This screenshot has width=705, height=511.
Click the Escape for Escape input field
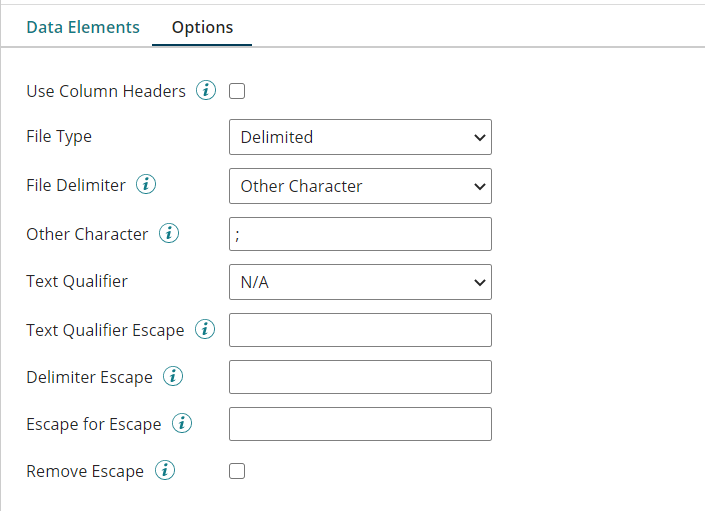pyautogui.click(x=360, y=424)
